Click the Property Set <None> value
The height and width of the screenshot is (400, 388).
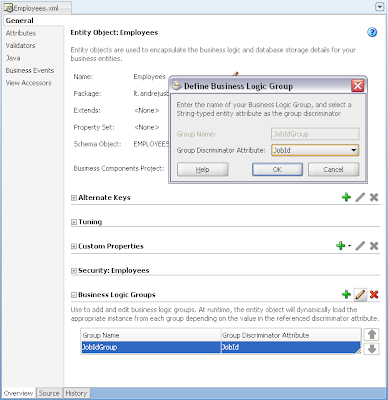[146, 127]
